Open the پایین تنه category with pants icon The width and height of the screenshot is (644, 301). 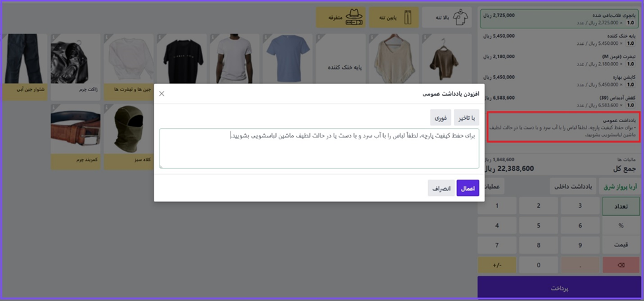tap(394, 17)
